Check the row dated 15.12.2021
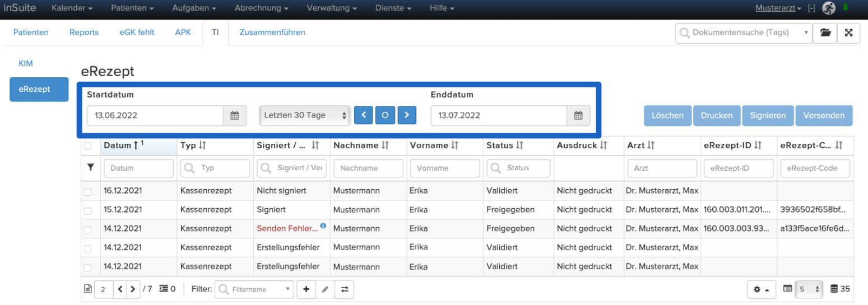 (x=87, y=211)
